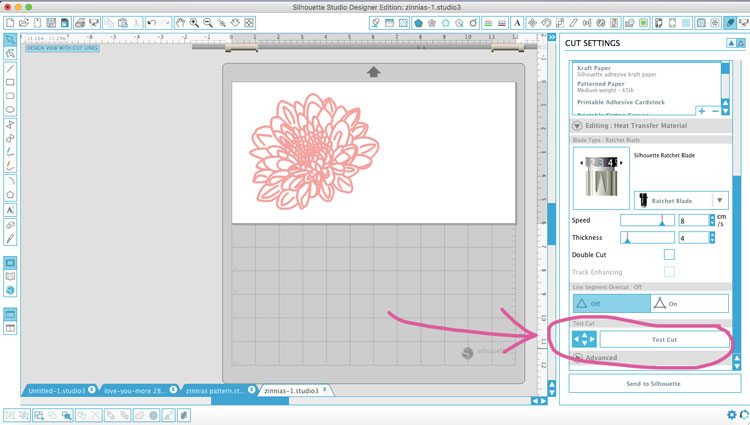Create a new document with the blank page icon
Screen dimensions: 750x425
pyautogui.click(x=10, y=22)
